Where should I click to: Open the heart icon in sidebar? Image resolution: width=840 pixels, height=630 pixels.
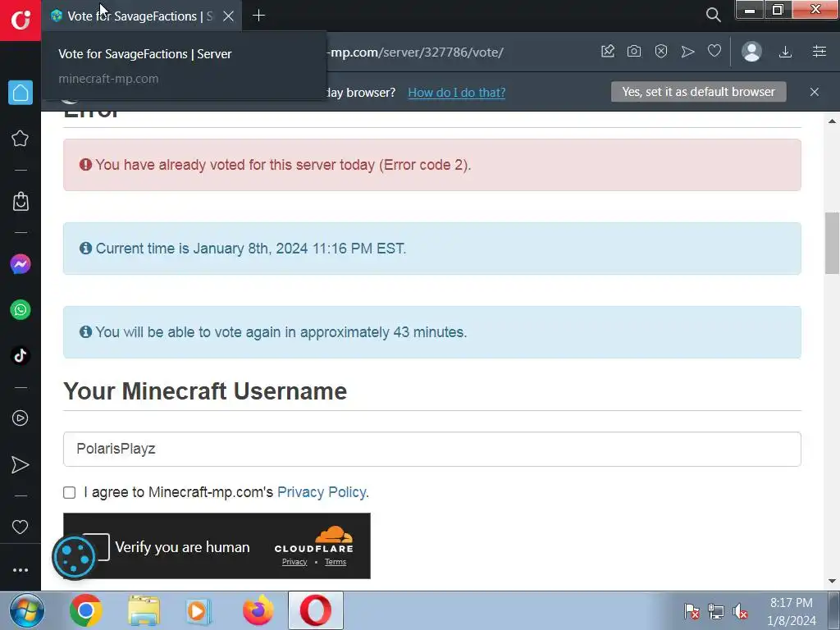(x=21, y=527)
